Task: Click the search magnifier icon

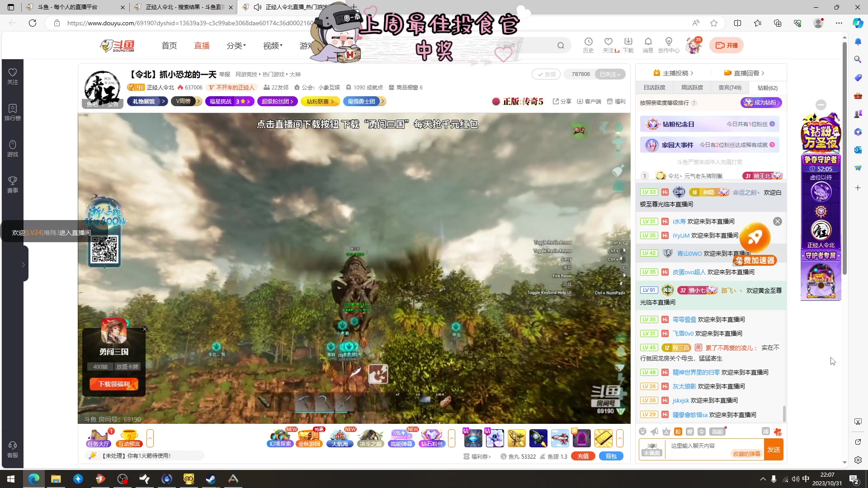Action: point(561,45)
